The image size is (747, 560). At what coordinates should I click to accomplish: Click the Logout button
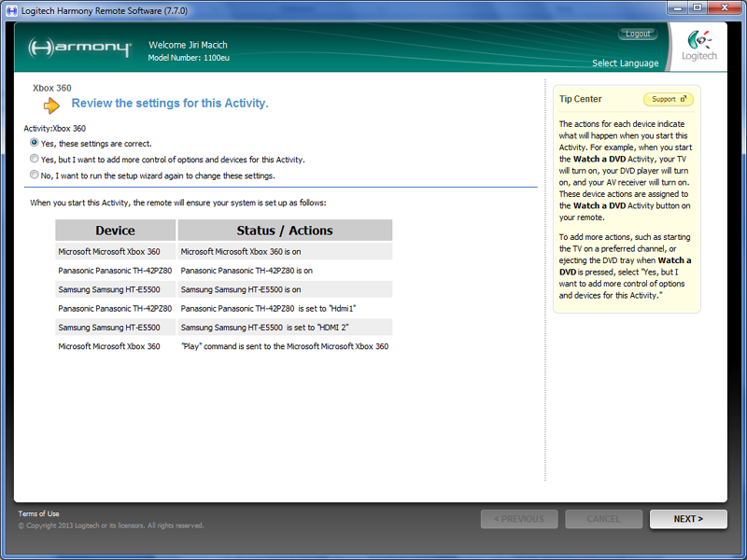pos(638,34)
